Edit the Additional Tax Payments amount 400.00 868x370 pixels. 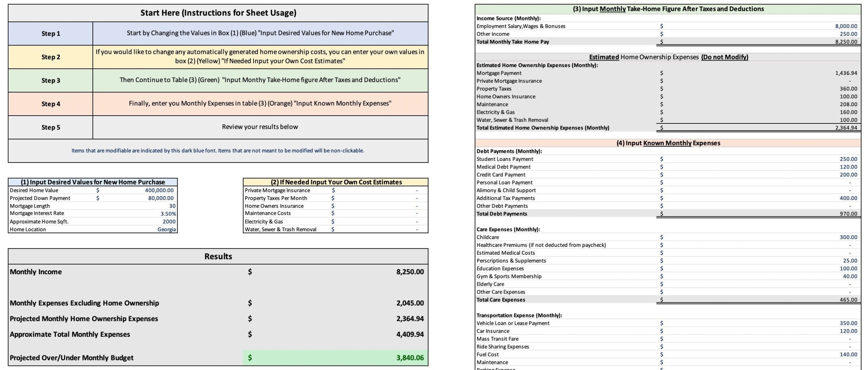pos(848,198)
